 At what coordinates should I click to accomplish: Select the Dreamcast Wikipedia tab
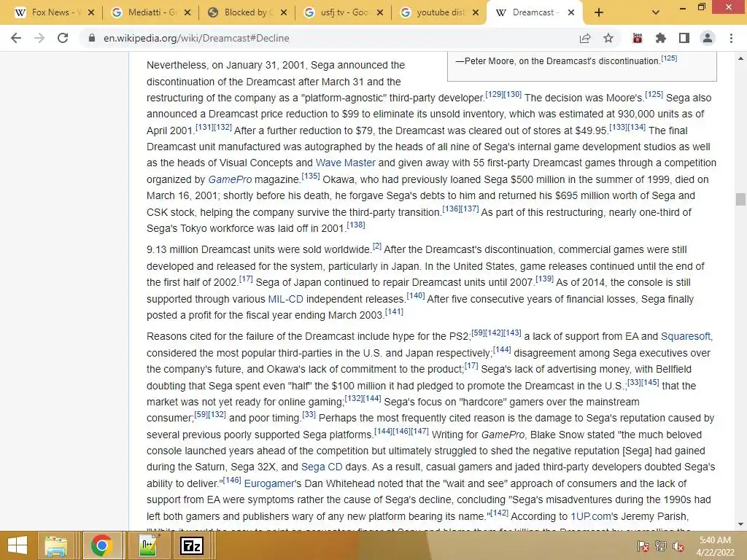point(529,12)
